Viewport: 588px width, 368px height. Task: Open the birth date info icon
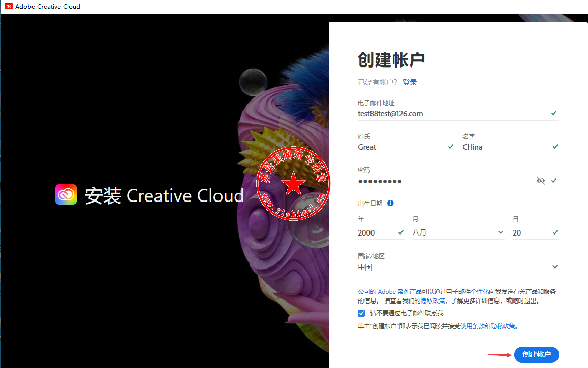pyautogui.click(x=390, y=203)
